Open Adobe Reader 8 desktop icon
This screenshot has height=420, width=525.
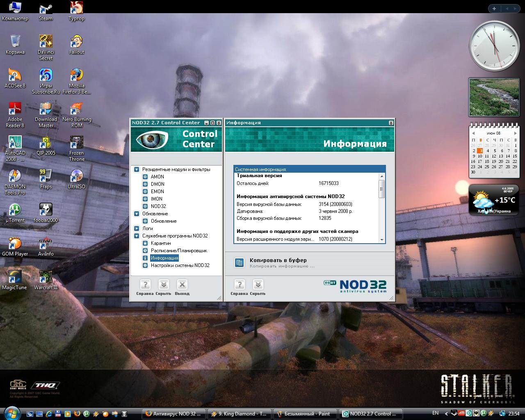15,115
